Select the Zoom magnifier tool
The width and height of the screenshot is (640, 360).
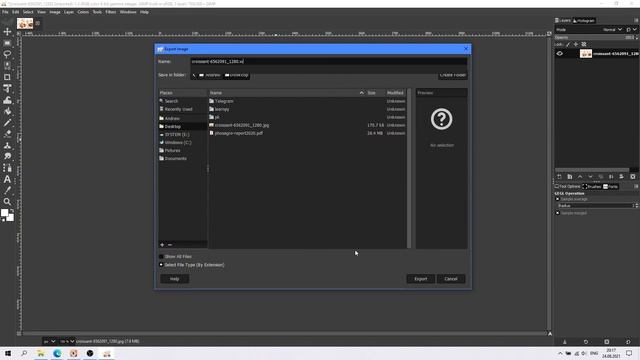coord(7,202)
